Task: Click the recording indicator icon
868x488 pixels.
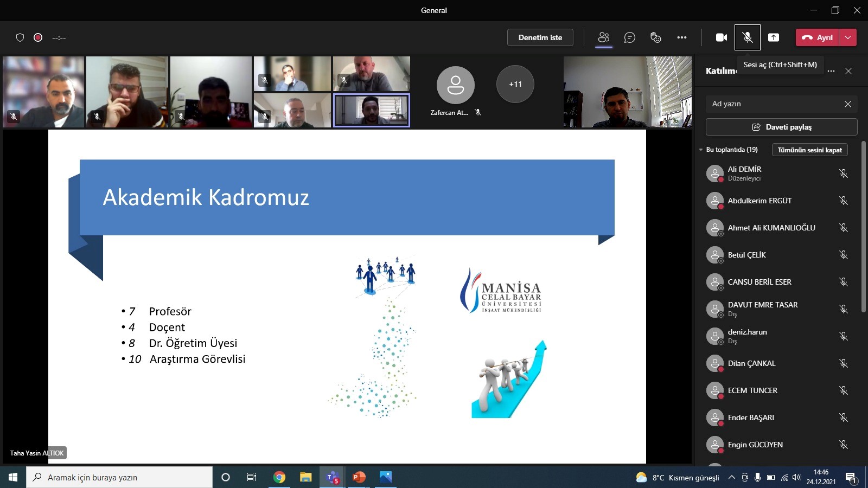Action: tap(38, 37)
